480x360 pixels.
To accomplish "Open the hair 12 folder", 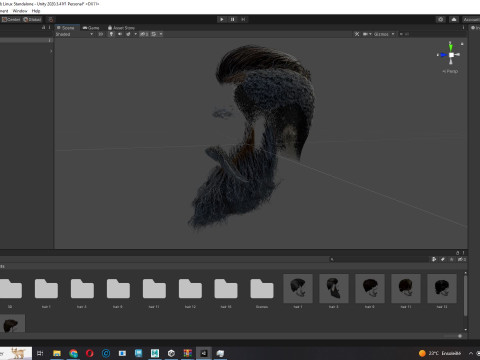I will (x=190, y=289).
